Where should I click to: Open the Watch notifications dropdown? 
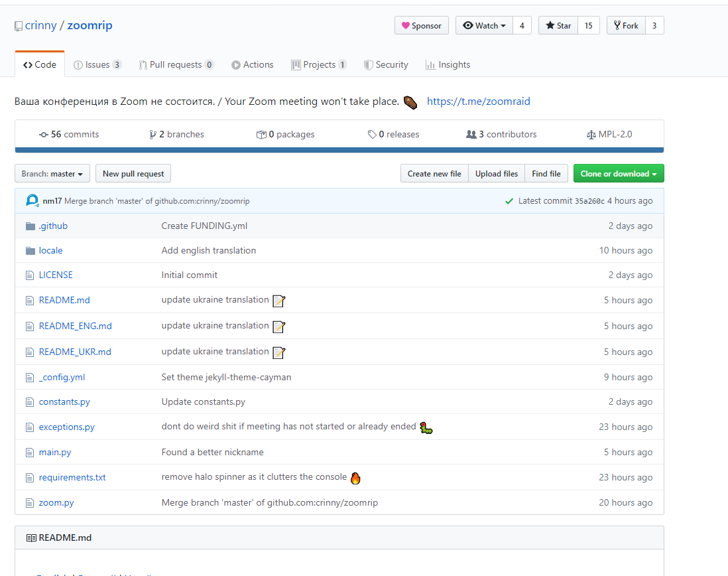(x=484, y=26)
